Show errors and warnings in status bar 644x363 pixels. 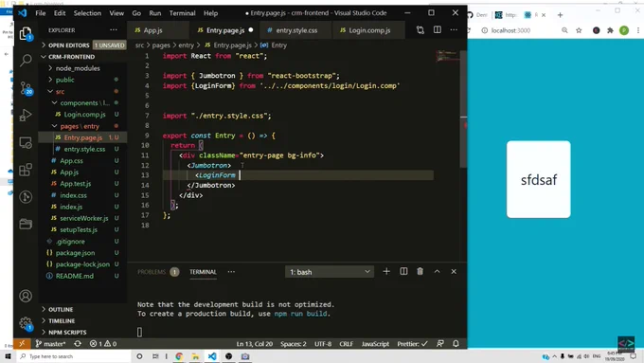[x=103, y=344]
